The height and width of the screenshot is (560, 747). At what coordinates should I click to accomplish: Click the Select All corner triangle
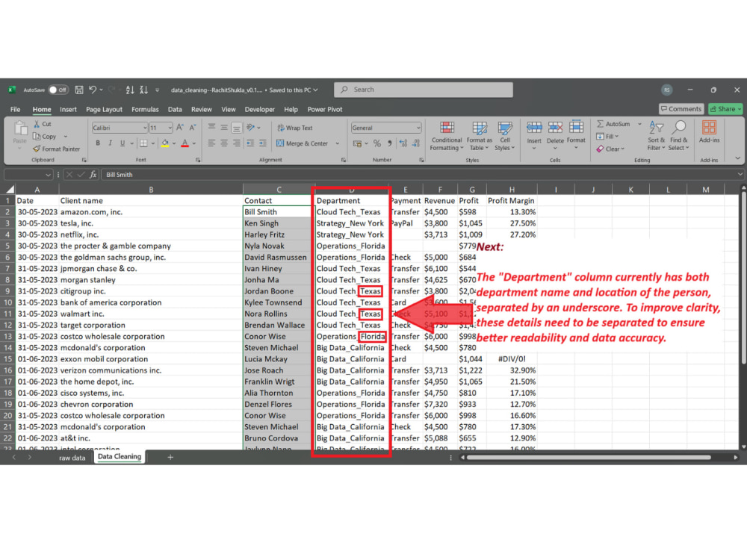(x=9, y=189)
